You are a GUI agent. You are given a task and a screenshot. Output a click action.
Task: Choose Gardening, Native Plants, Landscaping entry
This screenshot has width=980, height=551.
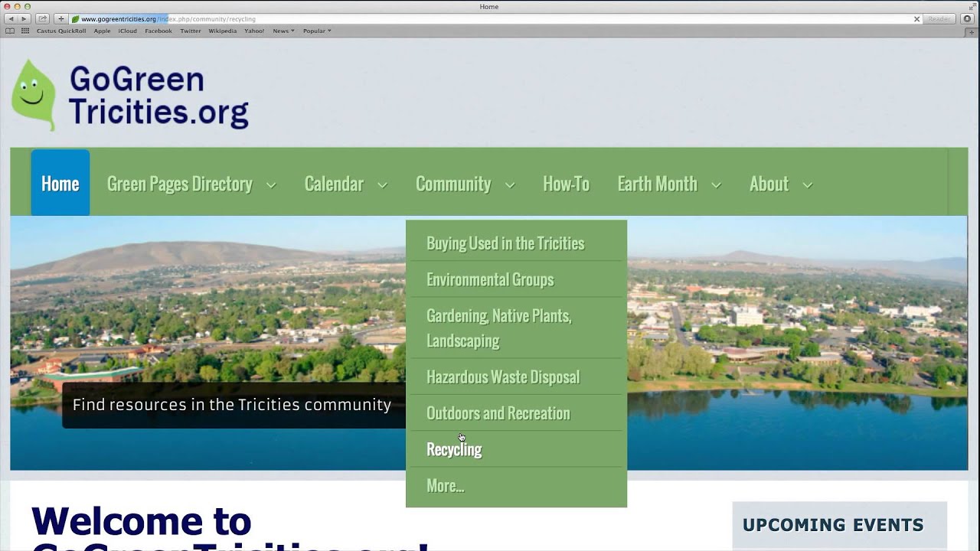[x=516, y=328]
